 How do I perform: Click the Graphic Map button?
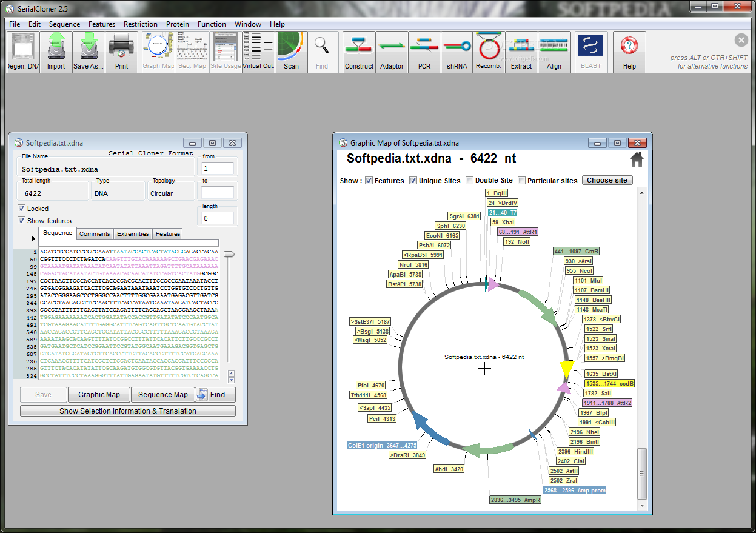point(99,395)
